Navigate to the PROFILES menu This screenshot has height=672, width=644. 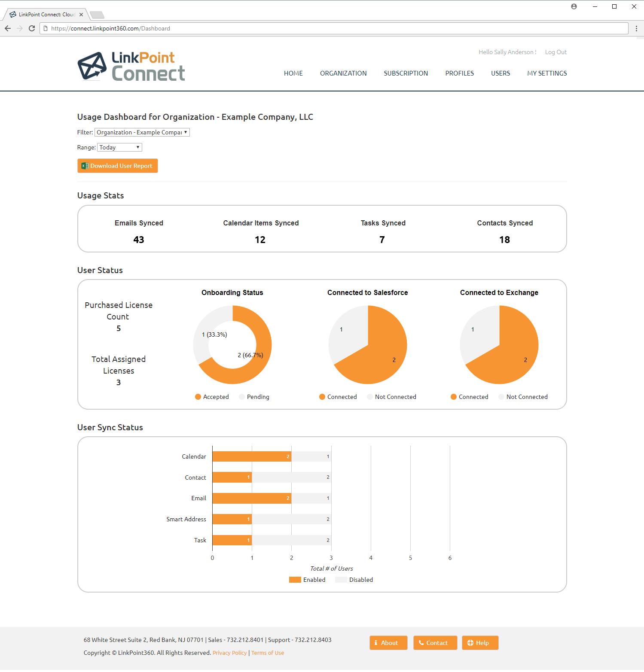pos(459,73)
